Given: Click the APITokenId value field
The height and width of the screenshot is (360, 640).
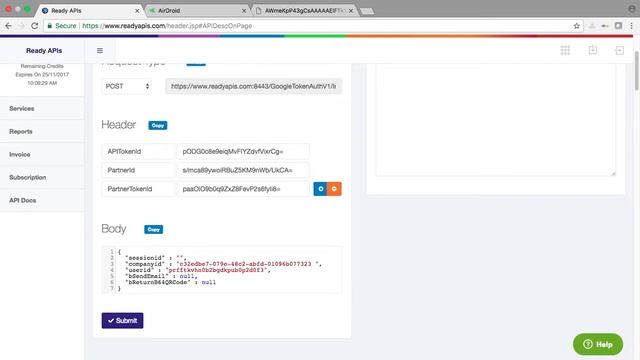Looking at the screenshot, I should click(243, 151).
